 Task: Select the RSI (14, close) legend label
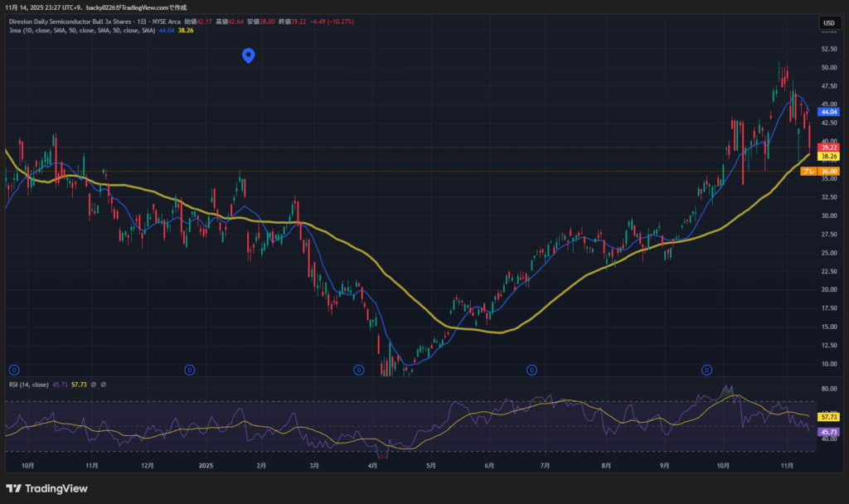pos(30,385)
